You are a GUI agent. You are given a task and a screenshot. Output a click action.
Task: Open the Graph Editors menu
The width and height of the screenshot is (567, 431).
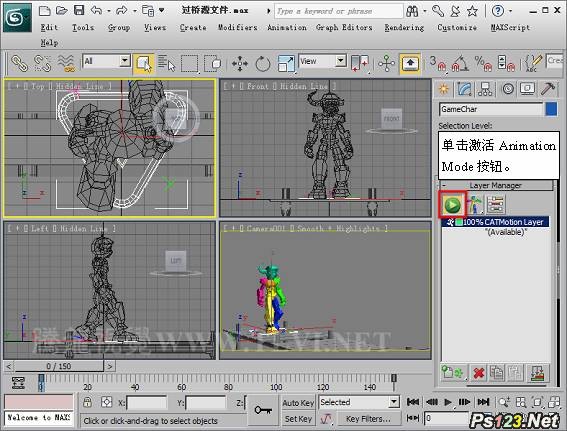click(x=344, y=27)
